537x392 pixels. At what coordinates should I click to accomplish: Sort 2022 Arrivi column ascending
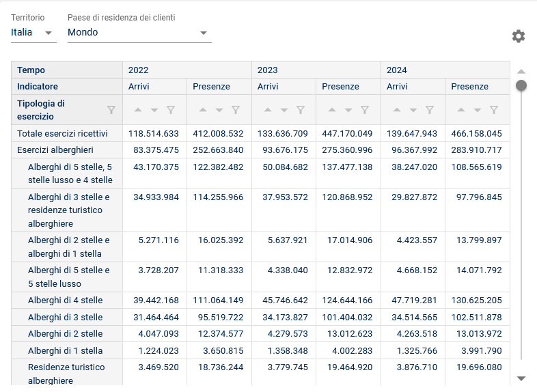tap(138, 110)
